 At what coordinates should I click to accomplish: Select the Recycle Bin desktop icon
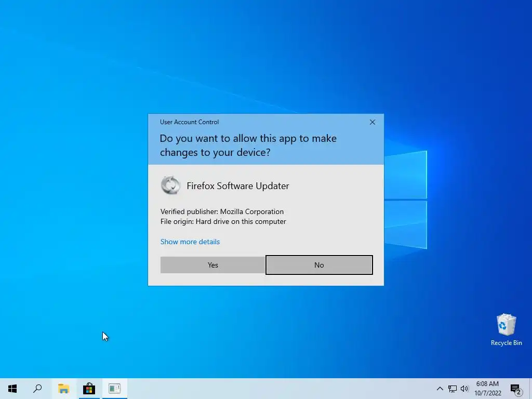[506, 330]
